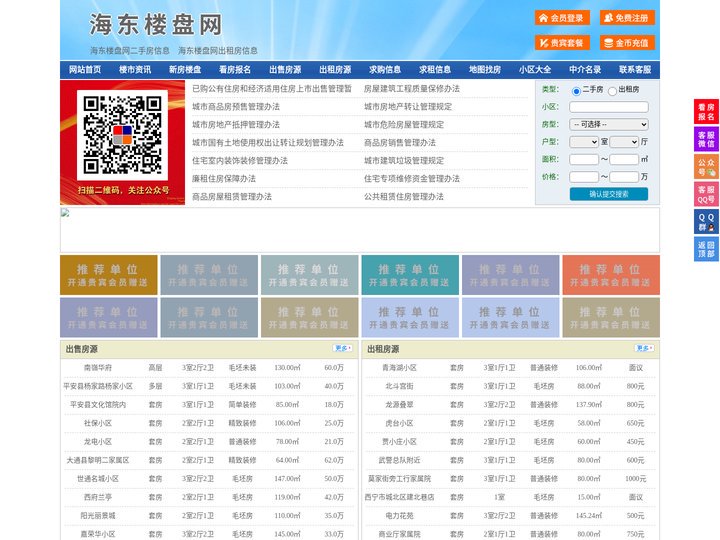Open the 社保小区 sale listing
The image size is (720, 540).
click(98, 423)
